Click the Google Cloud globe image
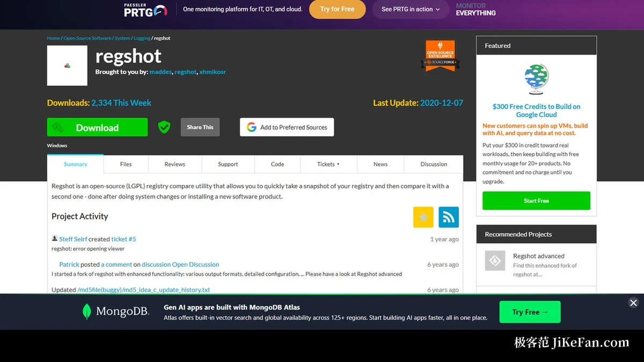 click(536, 79)
